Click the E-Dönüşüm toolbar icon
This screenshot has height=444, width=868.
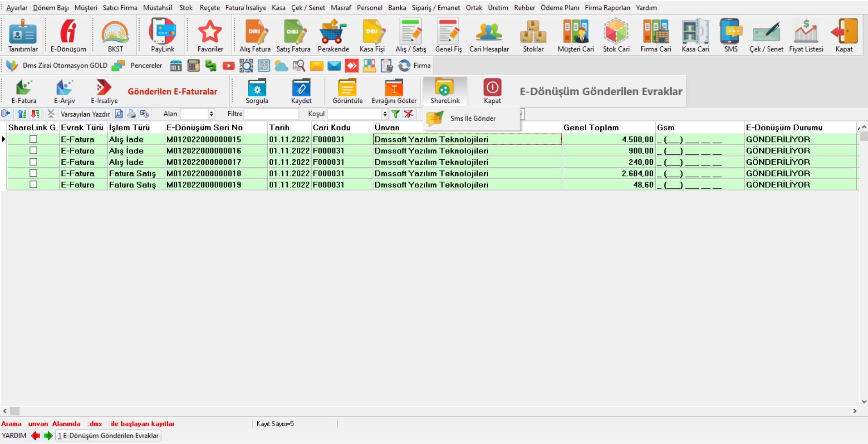(x=68, y=35)
